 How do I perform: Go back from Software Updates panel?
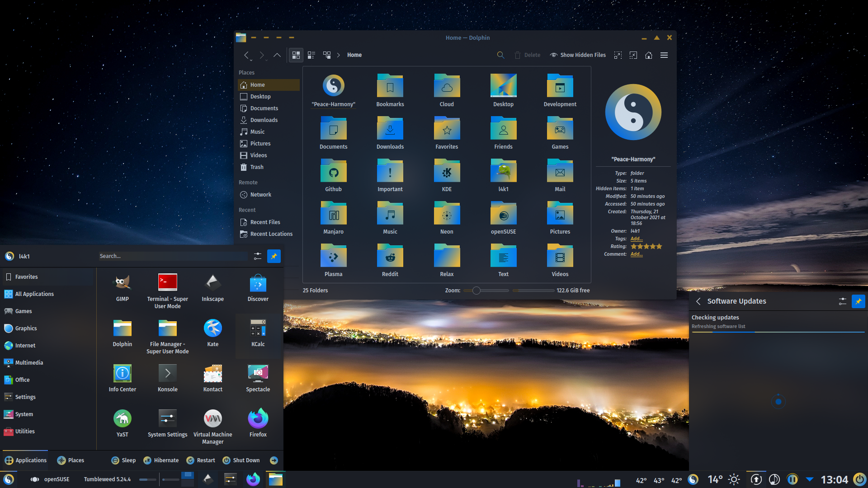698,301
